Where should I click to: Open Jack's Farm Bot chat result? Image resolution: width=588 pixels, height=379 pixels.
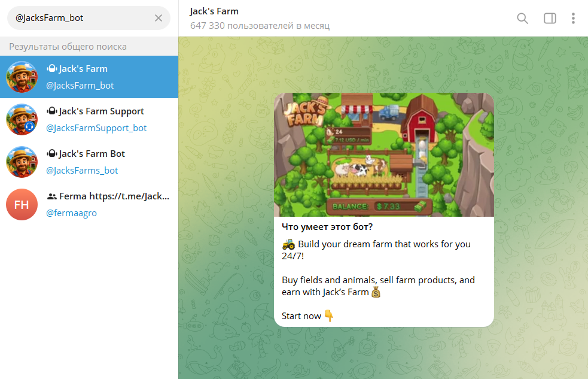point(89,162)
